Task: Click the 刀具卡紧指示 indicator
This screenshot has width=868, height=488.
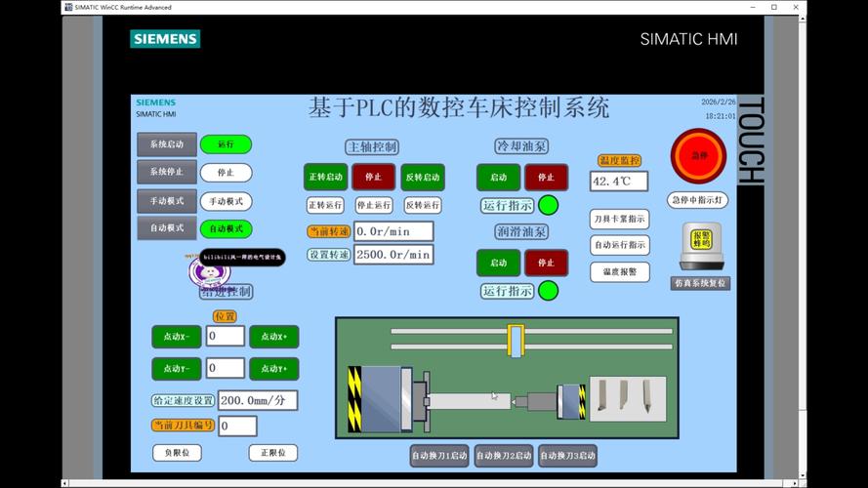Action: pos(619,219)
